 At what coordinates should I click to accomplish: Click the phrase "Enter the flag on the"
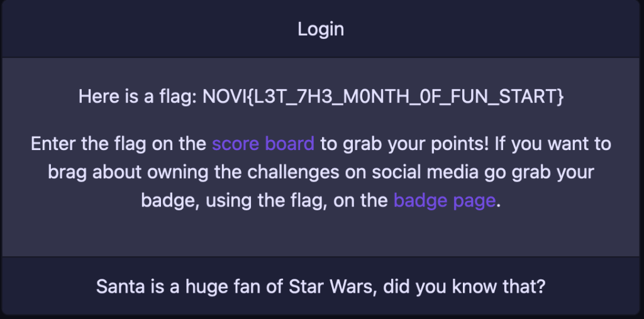click(x=118, y=144)
